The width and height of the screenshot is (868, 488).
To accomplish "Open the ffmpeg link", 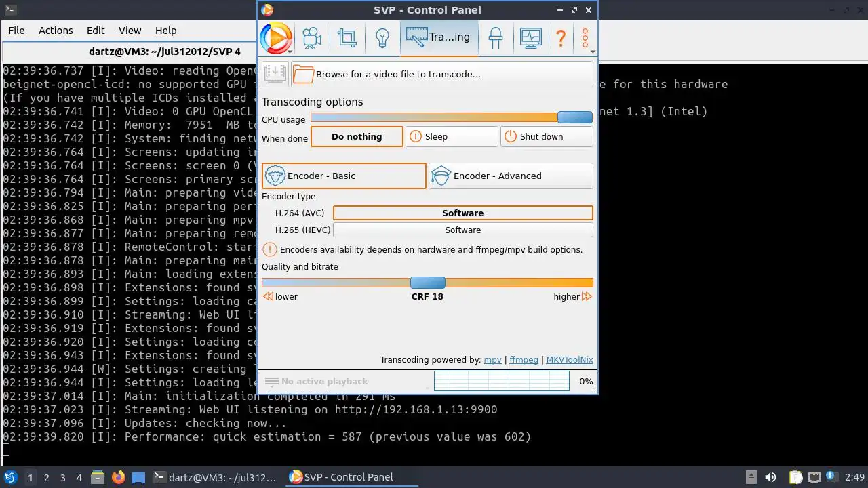I will [x=524, y=360].
